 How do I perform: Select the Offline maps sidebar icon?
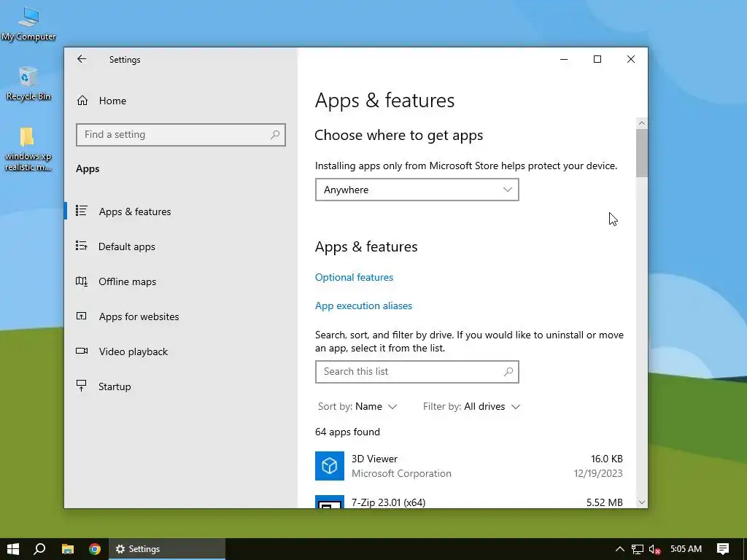(x=82, y=281)
